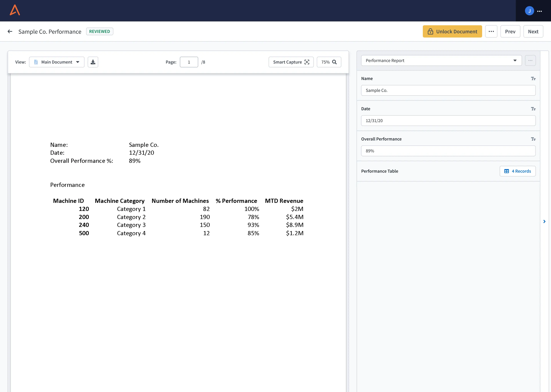Screen dimensions: 551x392
Task: Open the 75% zoom control
Action: coord(329,62)
